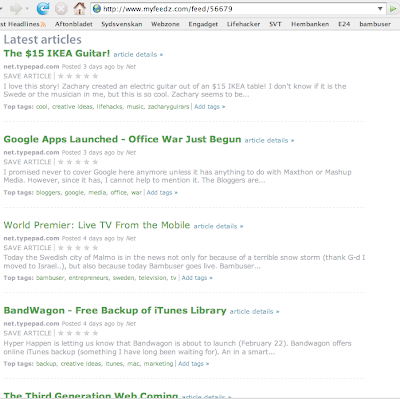
Task: Rate World Premier article four stars
Action: [87, 248]
